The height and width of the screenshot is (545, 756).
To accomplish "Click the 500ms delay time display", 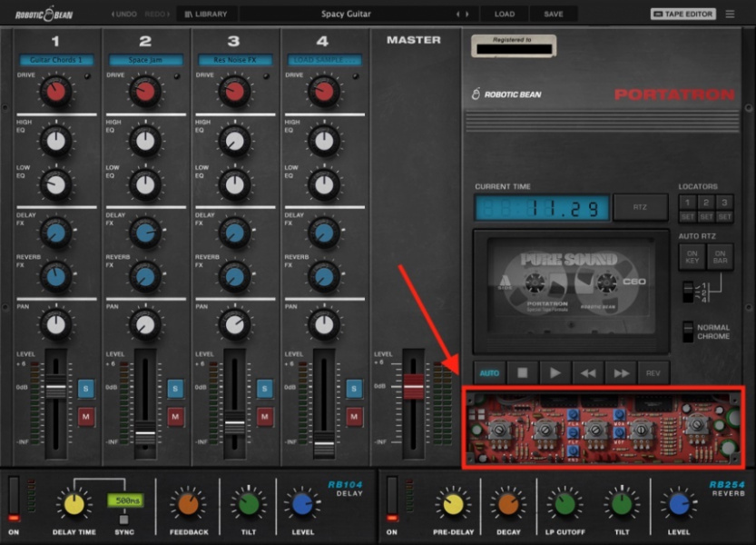I will (x=126, y=500).
